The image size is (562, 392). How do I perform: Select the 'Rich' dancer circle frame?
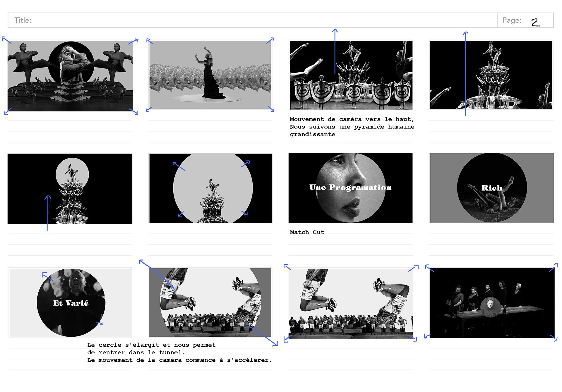point(491,188)
